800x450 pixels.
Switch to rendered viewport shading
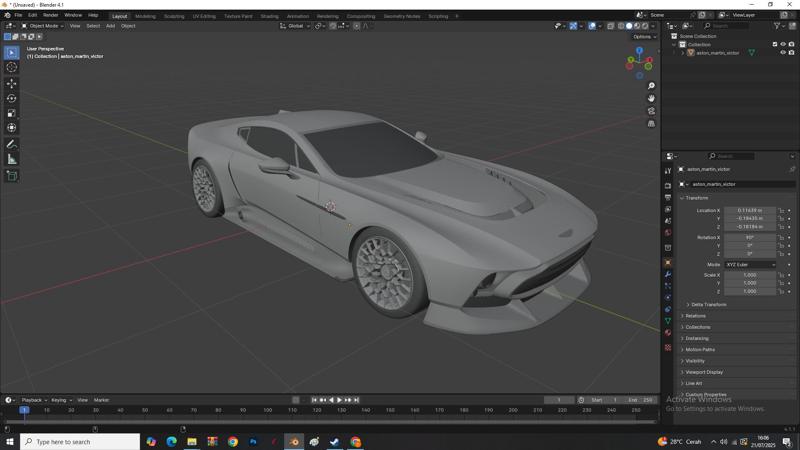point(645,26)
